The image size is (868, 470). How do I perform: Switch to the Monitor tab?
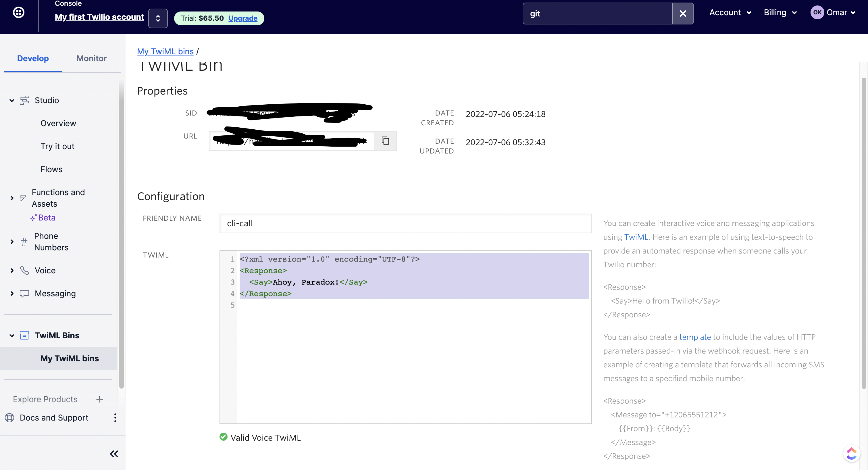click(91, 58)
